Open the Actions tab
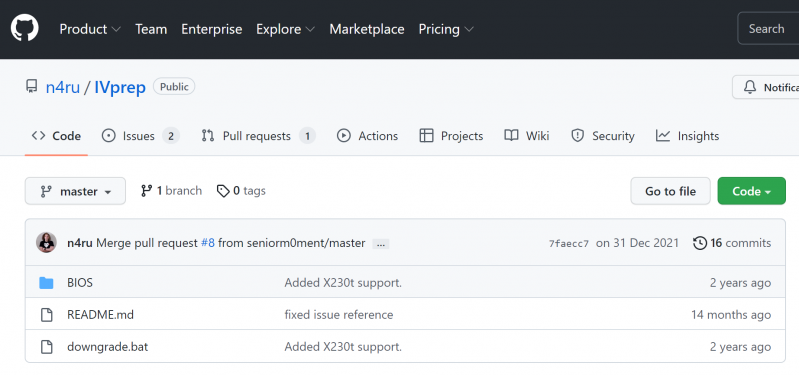 pos(367,136)
